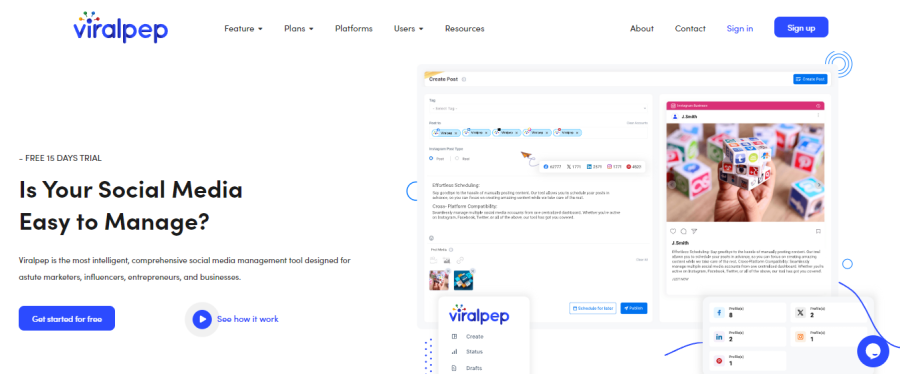Click the Facebook icon showing 62777

[x=546, y=166]
